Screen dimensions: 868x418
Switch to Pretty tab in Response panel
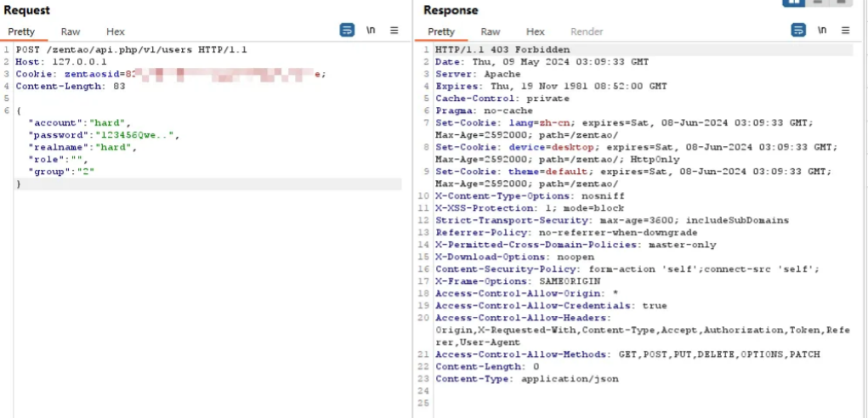(441, 31)
